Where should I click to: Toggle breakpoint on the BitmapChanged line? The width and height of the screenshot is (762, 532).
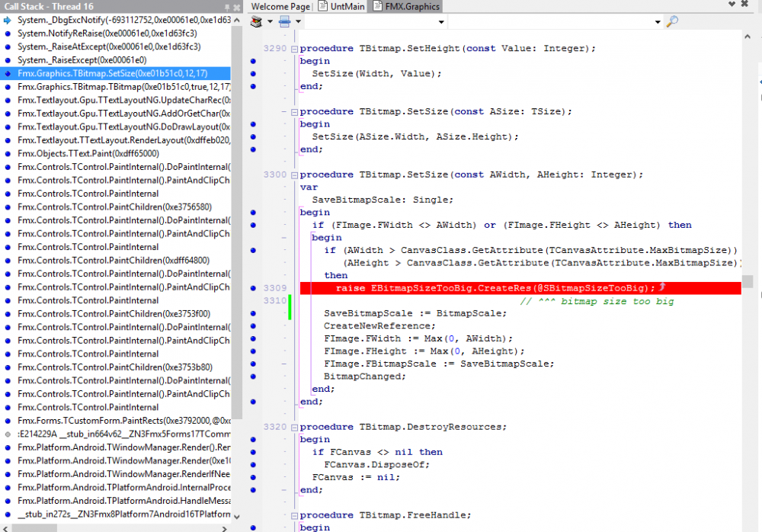click(253, 377)
